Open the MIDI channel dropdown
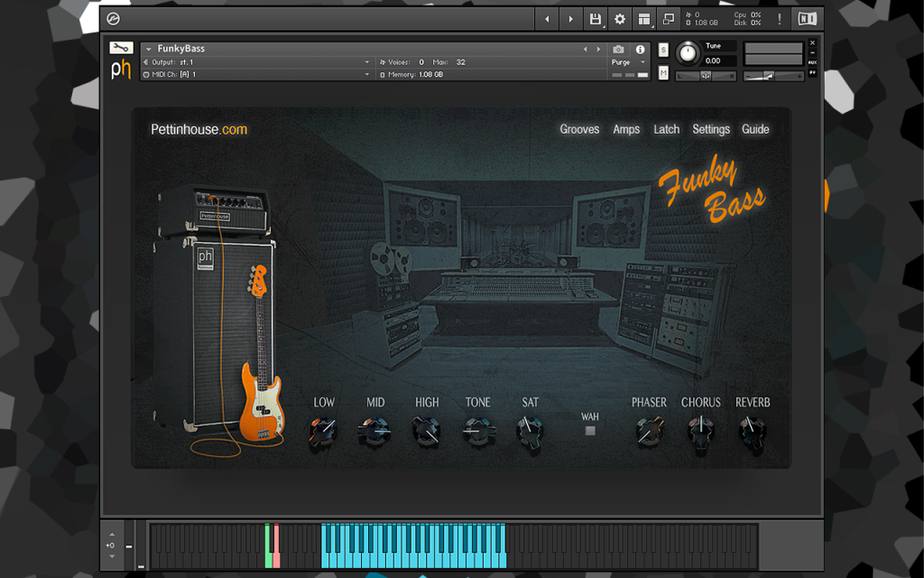The width and height of the screenshot is (924, 578). (257, 74)
